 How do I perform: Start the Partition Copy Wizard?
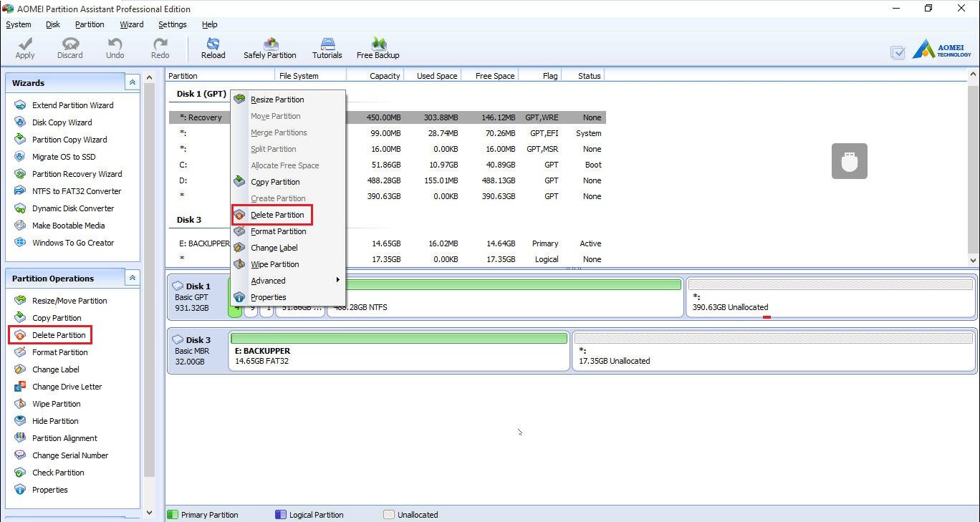(x=69, y=140)
